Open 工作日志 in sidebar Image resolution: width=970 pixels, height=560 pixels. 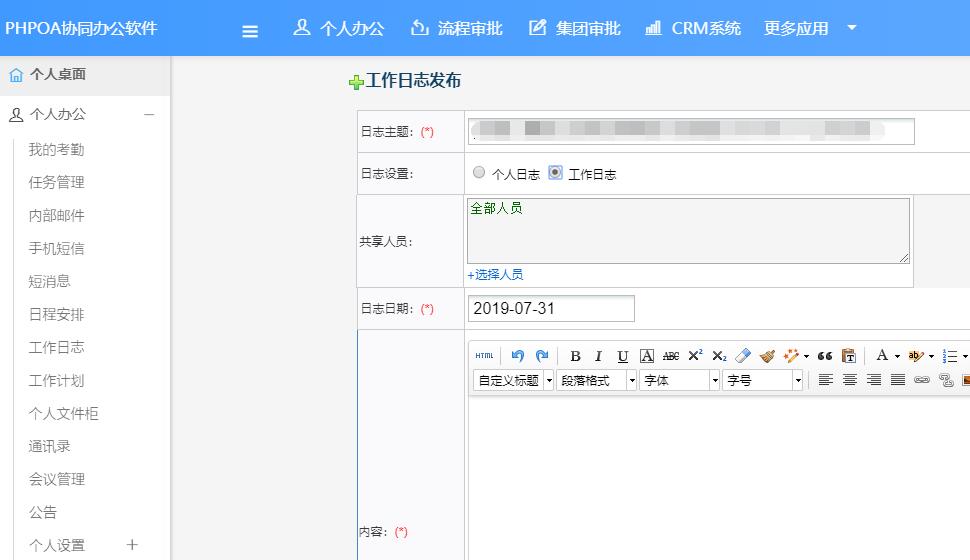[x=56, y=347]
